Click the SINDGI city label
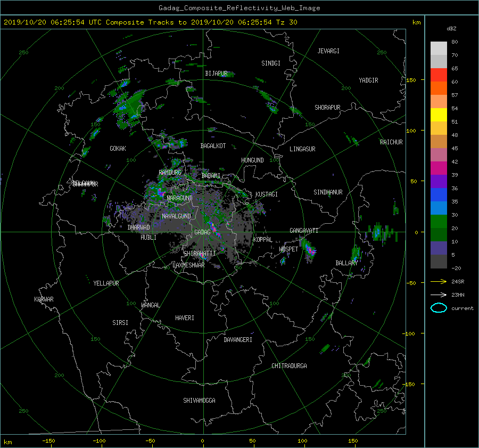This screenshot has width=479, height=448. coord(271,63)
